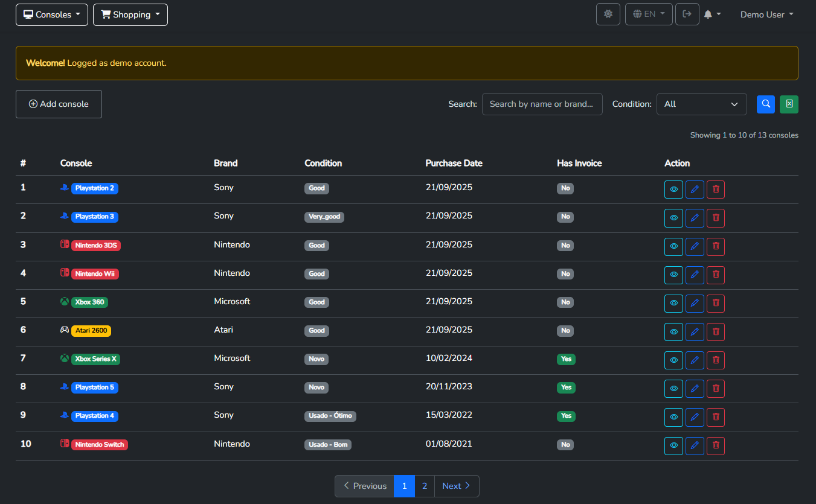Open the Demo User account dropdown
Screen dimensions: 816x504
tap(766, 14)
